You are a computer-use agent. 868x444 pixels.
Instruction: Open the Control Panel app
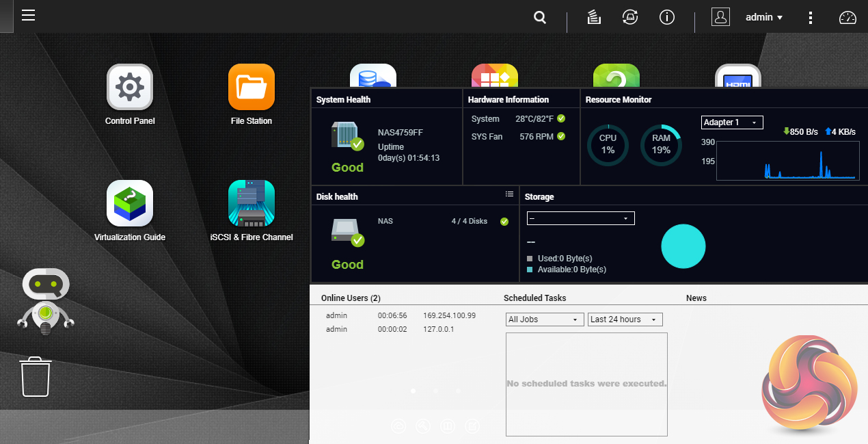tap(130, 87)
